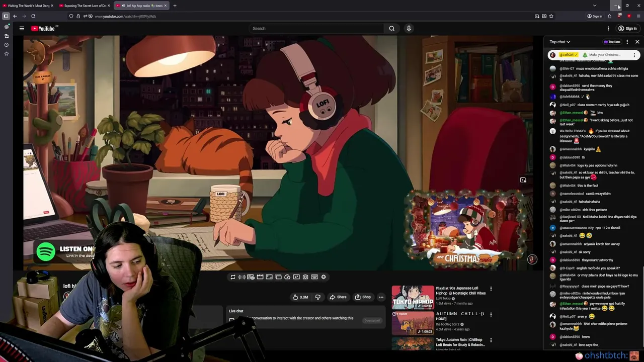This screenshot has height=362, width=644.
Task: Expand the Top chat dropdown
Action: point(559,42)
